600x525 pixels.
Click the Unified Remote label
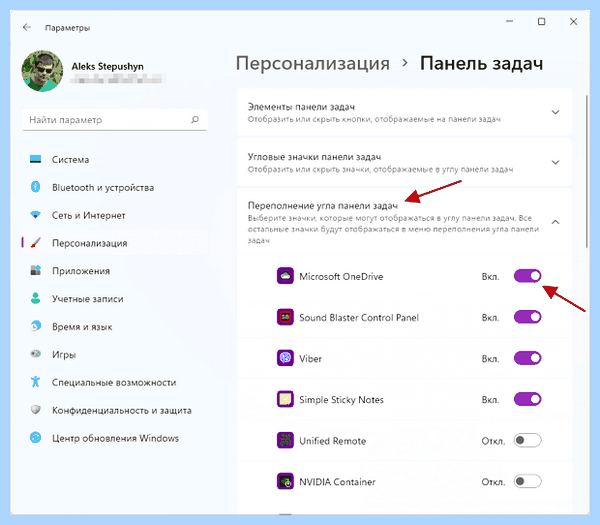[333, 441]
